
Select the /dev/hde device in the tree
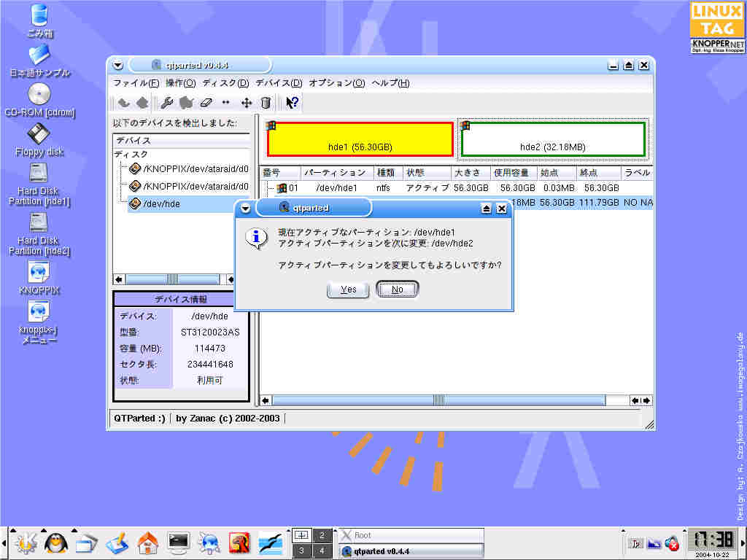coord(161,204)
